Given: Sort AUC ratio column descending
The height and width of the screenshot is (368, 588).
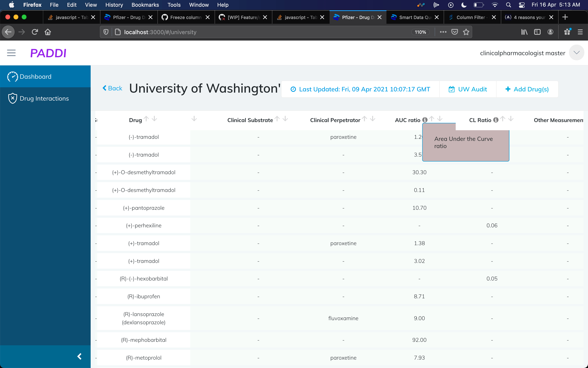Looking at the screenshot, I should pyautogui.click(x=440, y=119).
